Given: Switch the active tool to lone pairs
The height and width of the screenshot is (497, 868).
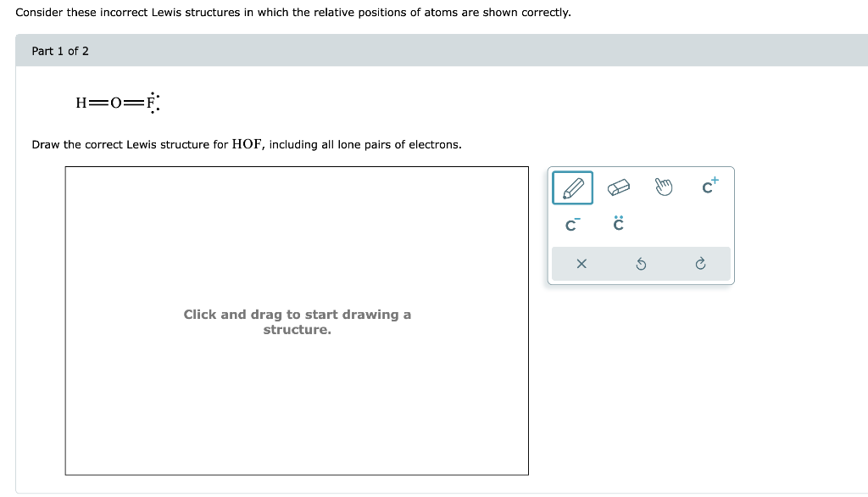Looking at the screenshot, I should [x=618, y=224].
